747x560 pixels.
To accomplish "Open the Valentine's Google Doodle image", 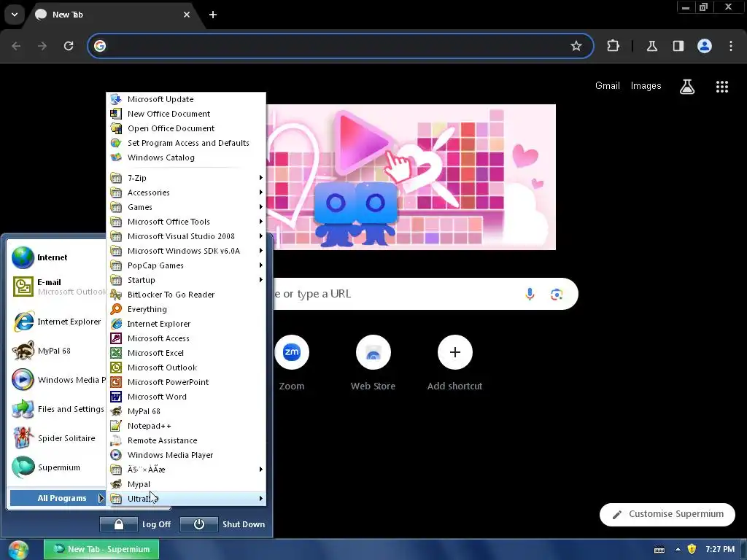I will tap(411, 177).
